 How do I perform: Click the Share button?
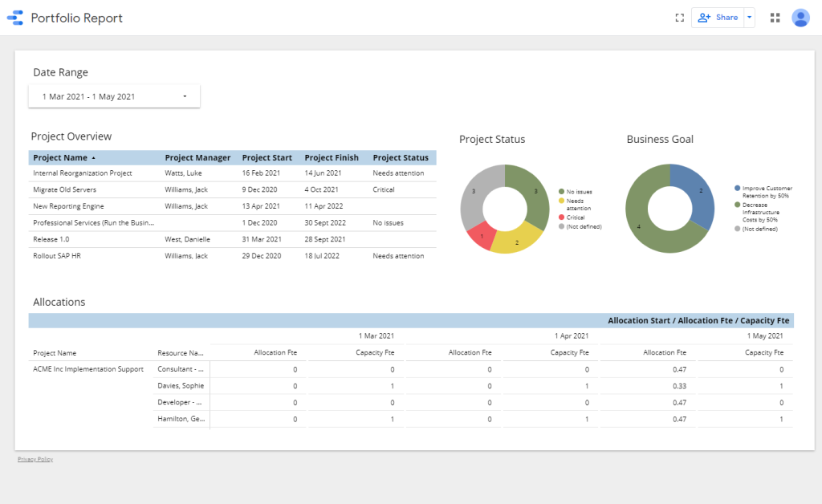coord(718,18)
